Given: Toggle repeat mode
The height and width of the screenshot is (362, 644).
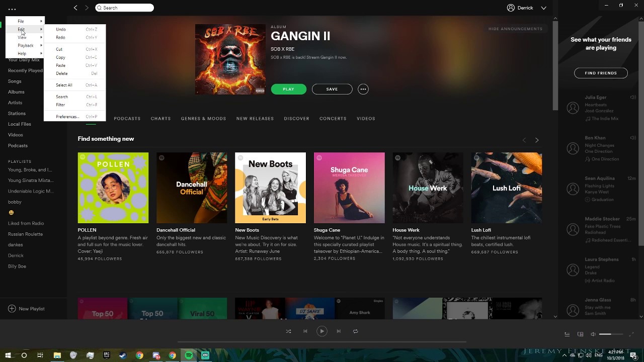Looking at the screenshot, I should coord(355,331).
